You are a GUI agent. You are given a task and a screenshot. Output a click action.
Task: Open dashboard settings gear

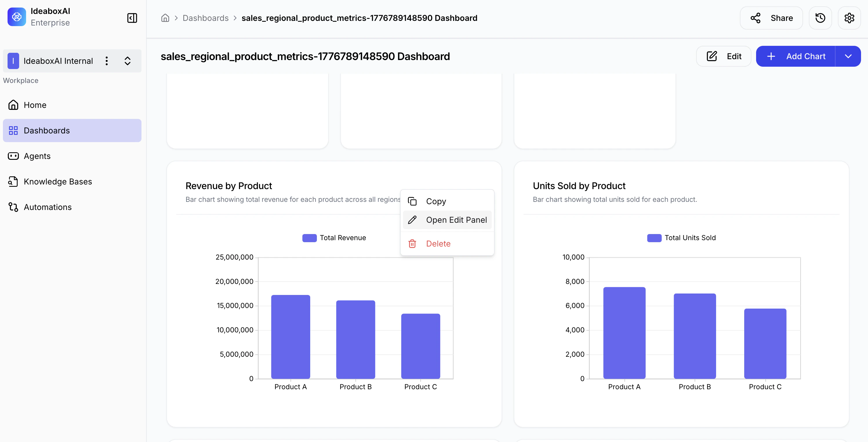click(x=849, y=18)
